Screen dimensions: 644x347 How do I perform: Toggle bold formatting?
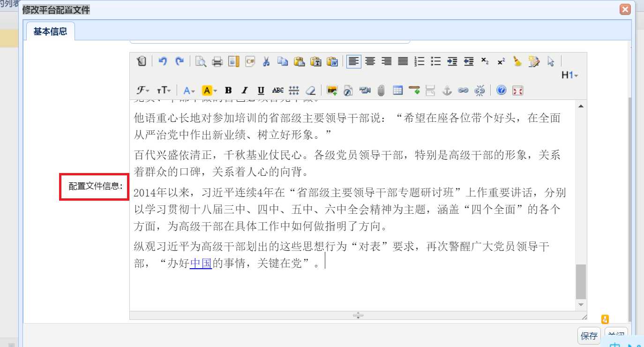228,91
